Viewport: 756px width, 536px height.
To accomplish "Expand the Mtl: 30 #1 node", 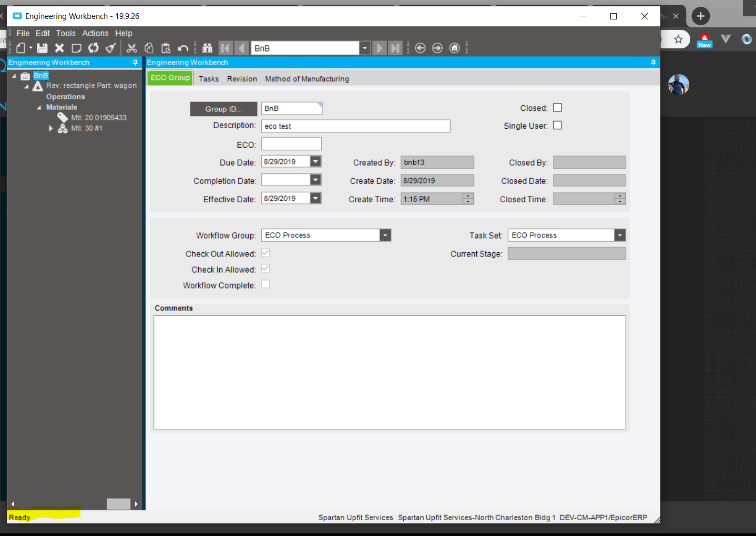I will coord(51,128).
